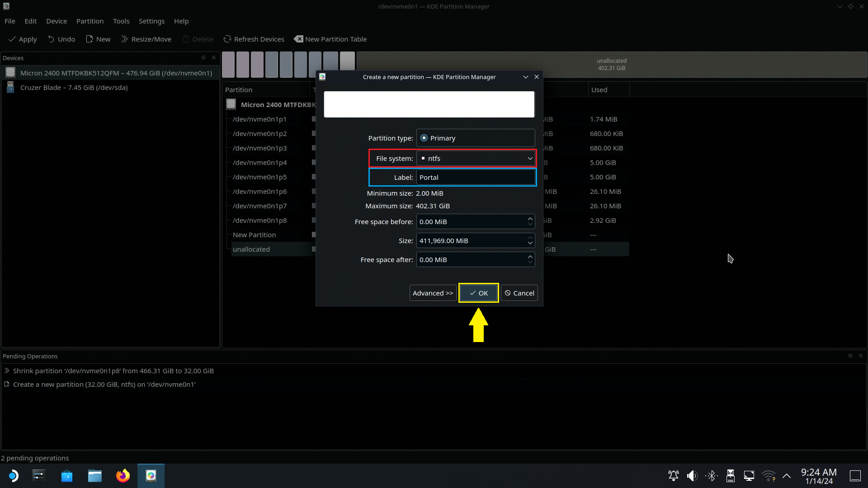Expand Advanced options in dialog
This screenshot has height=488, width=868.
tap(433, 293)
